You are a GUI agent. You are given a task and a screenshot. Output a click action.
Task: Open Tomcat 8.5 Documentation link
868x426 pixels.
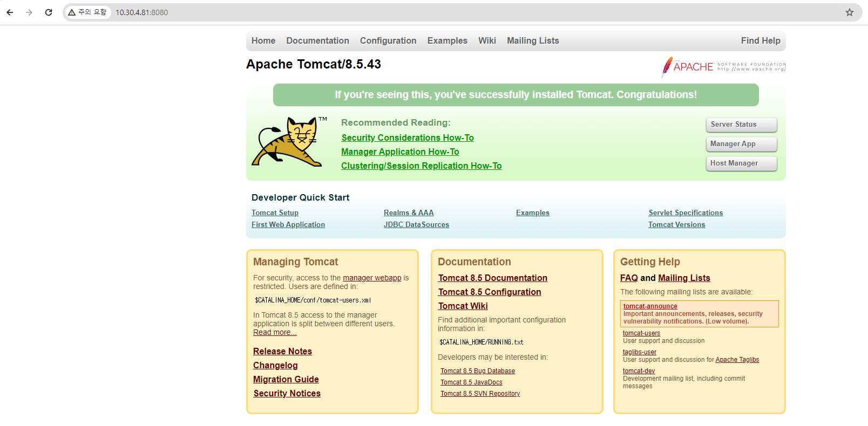coord(493,278)
